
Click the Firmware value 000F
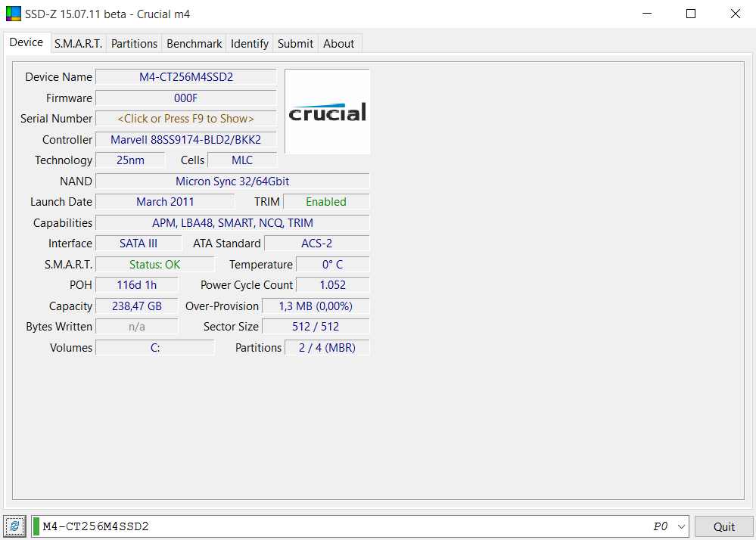(186, 98)
